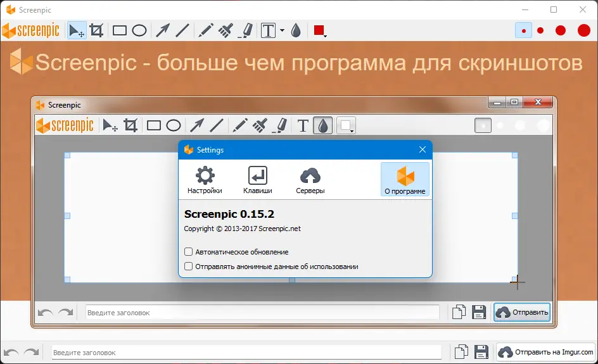The image size is (598, 364).
Task: Choose the Ellipse tool in main toolbar
Action: point(139,30)
